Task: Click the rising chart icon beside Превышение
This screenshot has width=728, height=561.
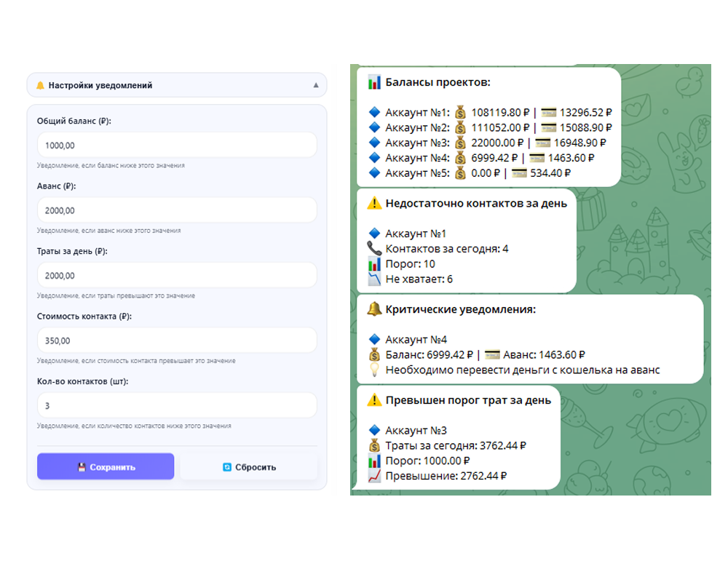Action: 374,476
